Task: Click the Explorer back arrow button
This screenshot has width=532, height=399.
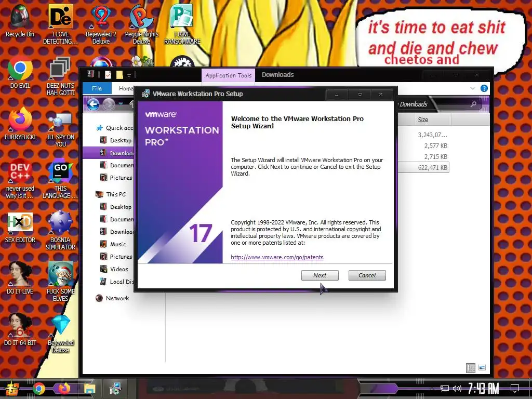Action: (x=93, y=104)
